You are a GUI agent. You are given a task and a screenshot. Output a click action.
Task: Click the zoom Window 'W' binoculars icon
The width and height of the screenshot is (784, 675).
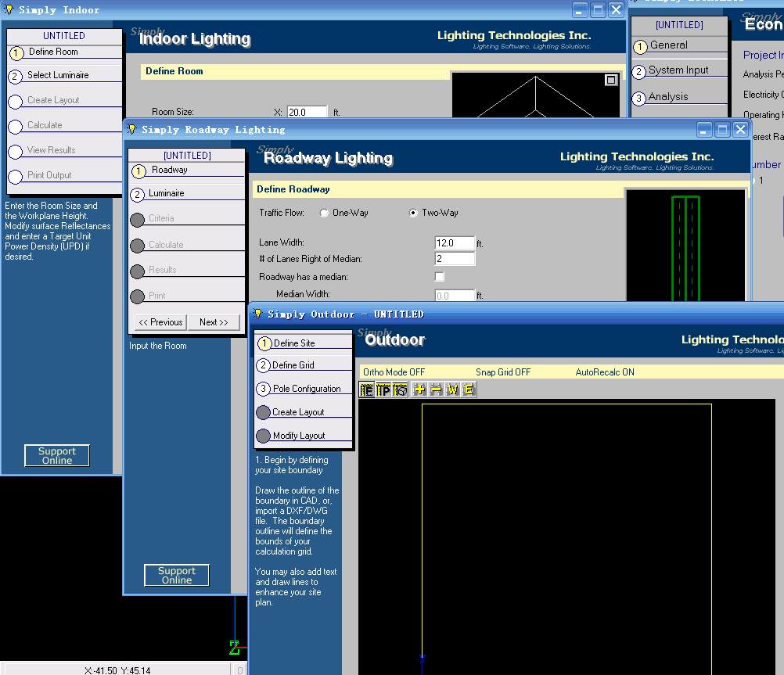tap(452, 390)
